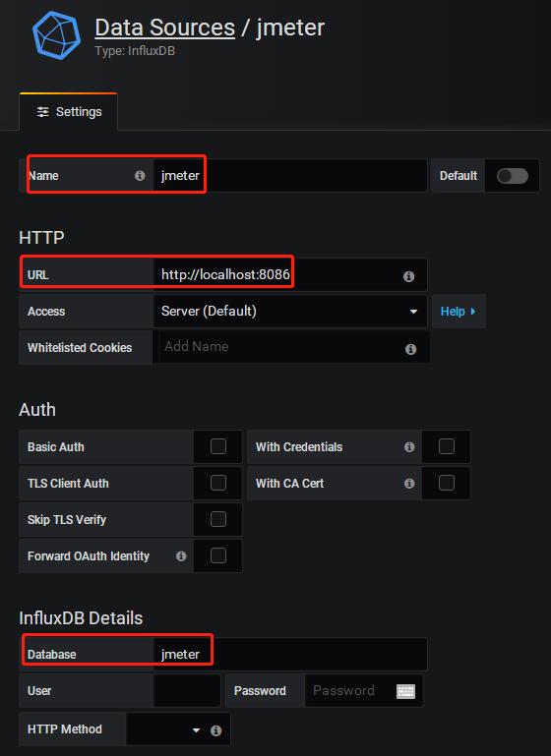Click the Name field info icon
551x756 pixels.
click(x=140, y=176)
